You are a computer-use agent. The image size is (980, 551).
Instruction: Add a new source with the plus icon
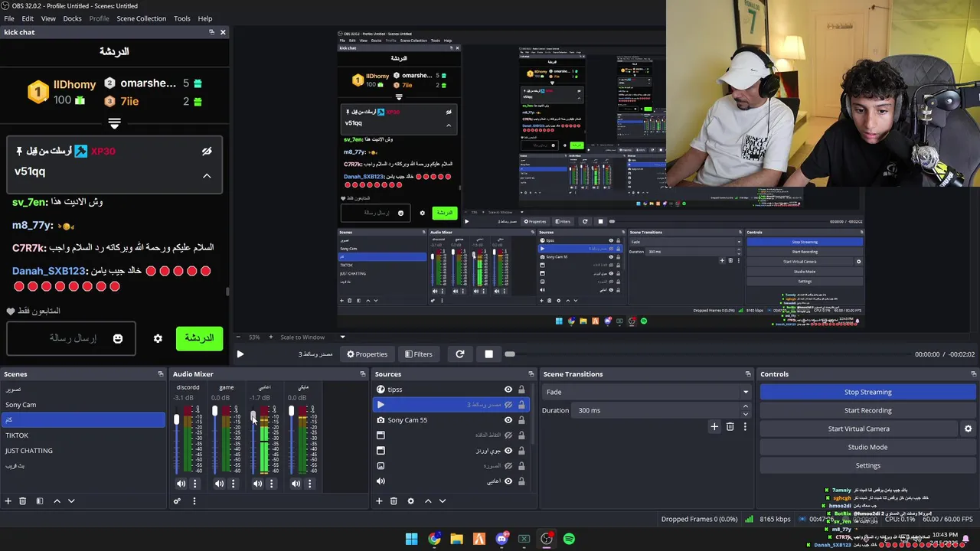click(379, 501)
